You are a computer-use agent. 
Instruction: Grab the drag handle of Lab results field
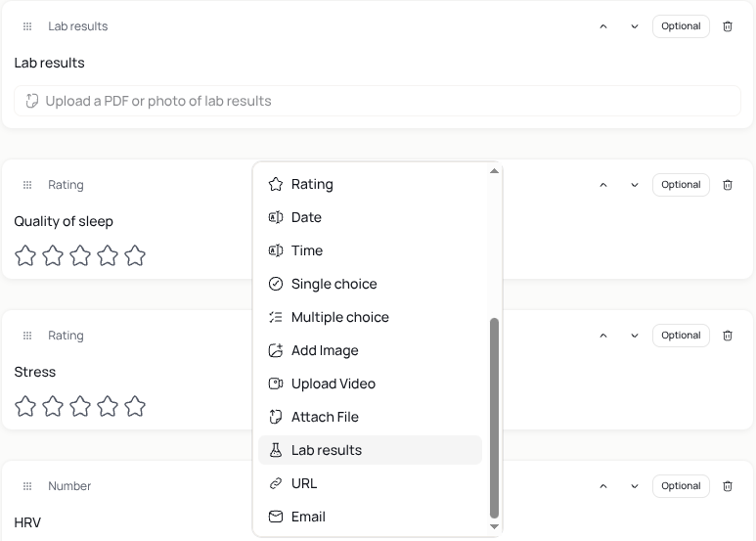27,26
